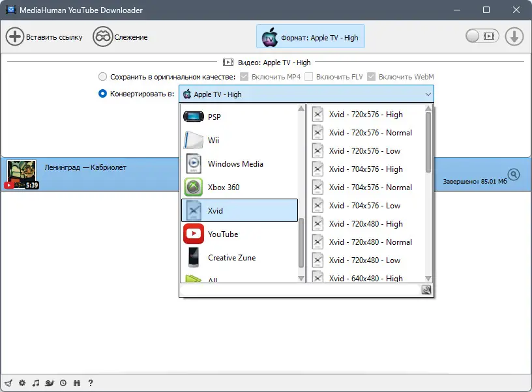Image resolution: width=532 pixels, height=392 pixels.
Task: Toggle the Include WebM checkbox
Action: pyautogui.click(x=371, y=77)
